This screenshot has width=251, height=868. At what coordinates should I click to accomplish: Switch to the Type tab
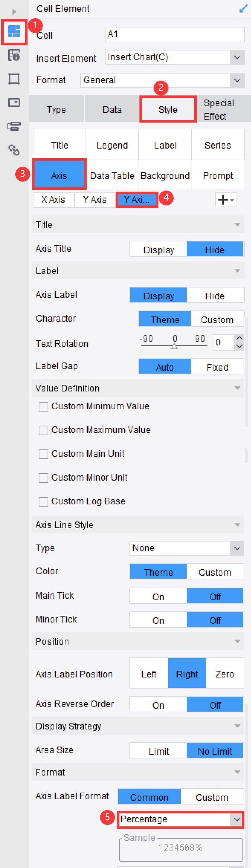57,109
